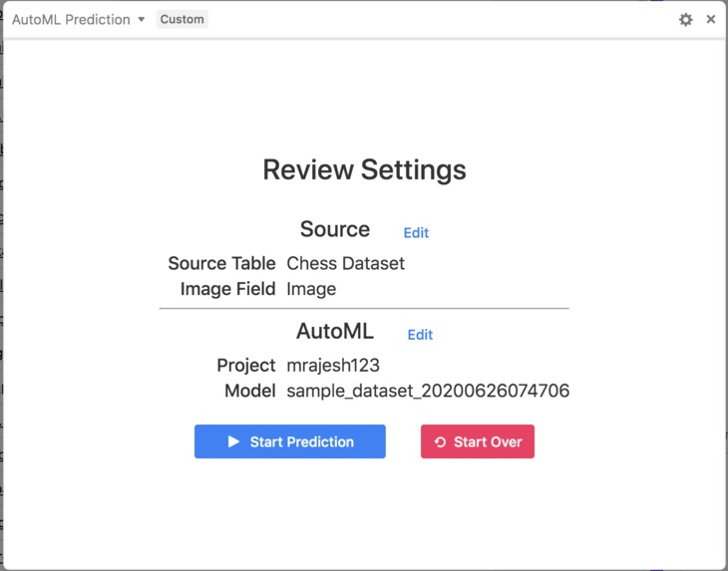Select the AutoML Prediction title text
728x571 pixels.
coord(71,20)
